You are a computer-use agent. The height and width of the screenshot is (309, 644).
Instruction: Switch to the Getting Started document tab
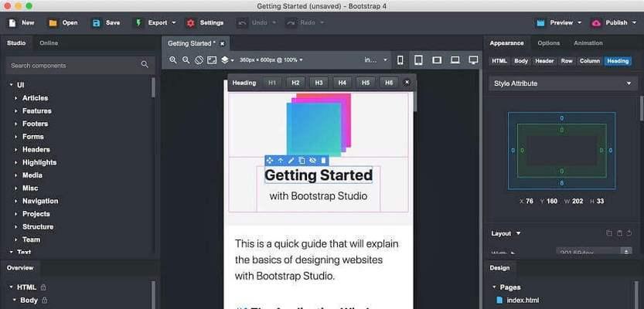coord(192,43)
